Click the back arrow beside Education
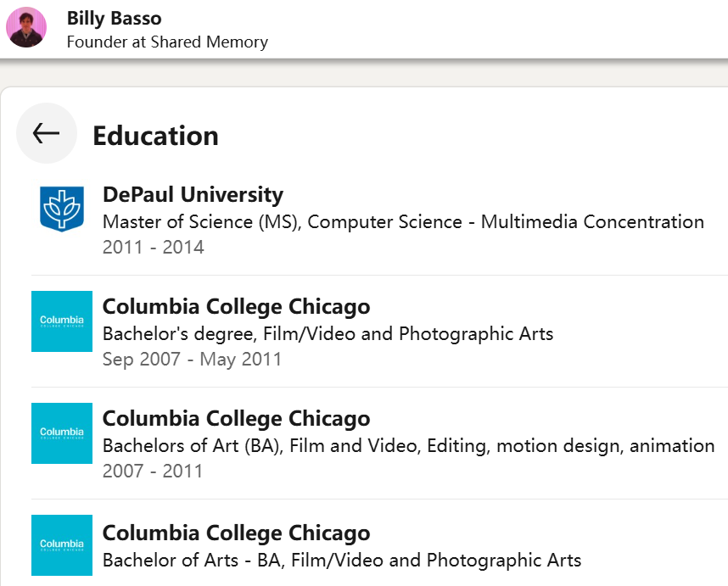728x586 pixels. click(x=47, y=133)
